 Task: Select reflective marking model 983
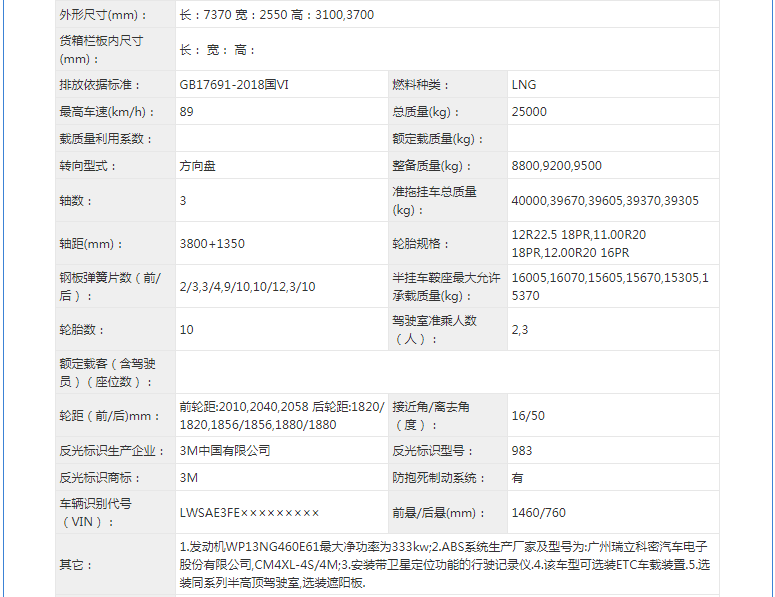click(522, 451)
